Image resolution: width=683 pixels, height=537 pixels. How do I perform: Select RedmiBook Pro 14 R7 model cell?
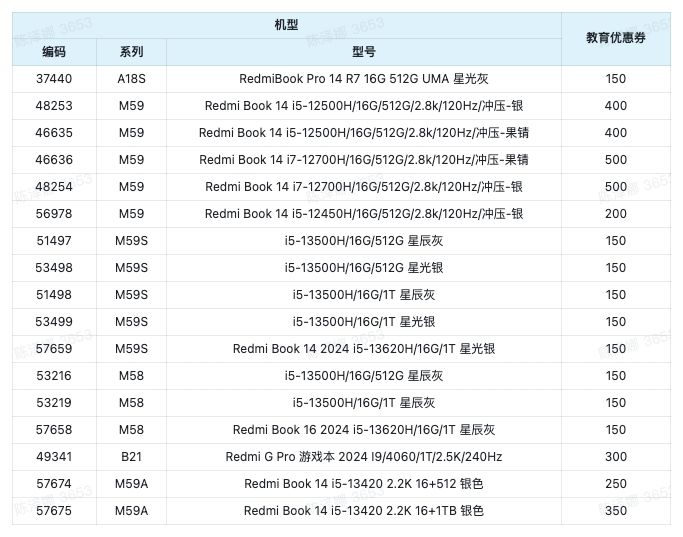(x=363, y=78)
